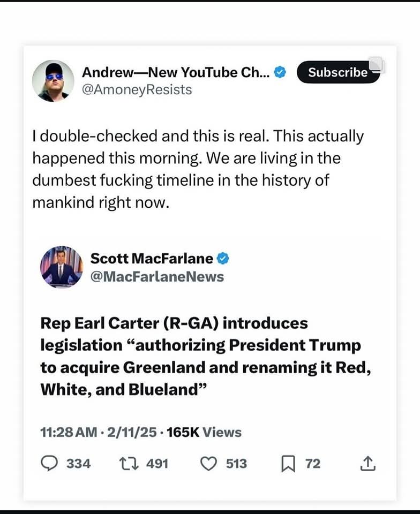The height and width of the screenshot is (514, 420).
Task: Click the small icon overlapping Subscribe button
Action: coord(376,65)
